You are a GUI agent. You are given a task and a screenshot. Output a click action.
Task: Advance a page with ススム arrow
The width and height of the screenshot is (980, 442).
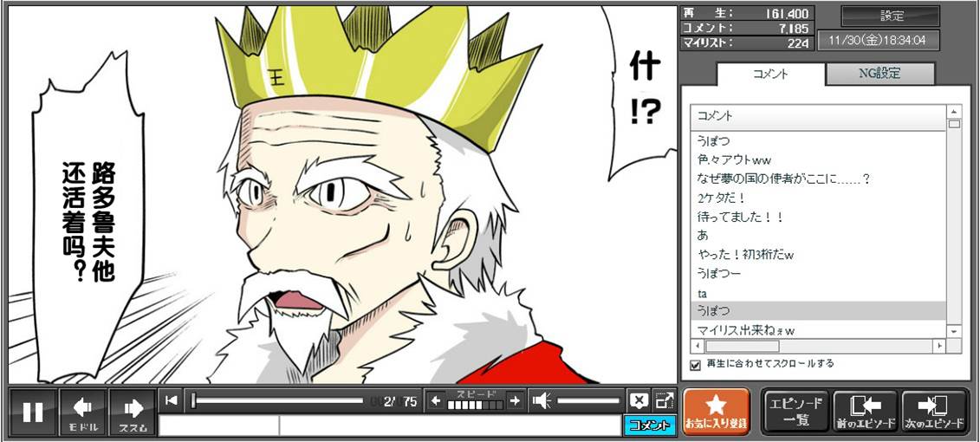(x=133, y=412)
